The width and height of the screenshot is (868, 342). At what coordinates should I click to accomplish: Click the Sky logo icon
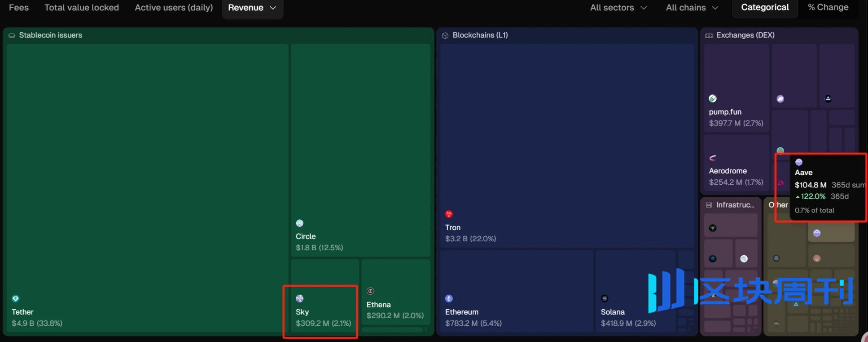300,298
